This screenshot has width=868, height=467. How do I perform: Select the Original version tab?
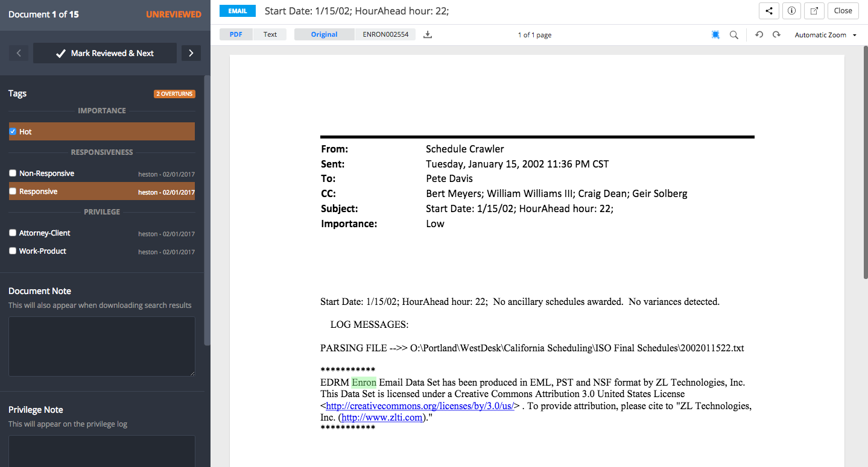point(325,34)
